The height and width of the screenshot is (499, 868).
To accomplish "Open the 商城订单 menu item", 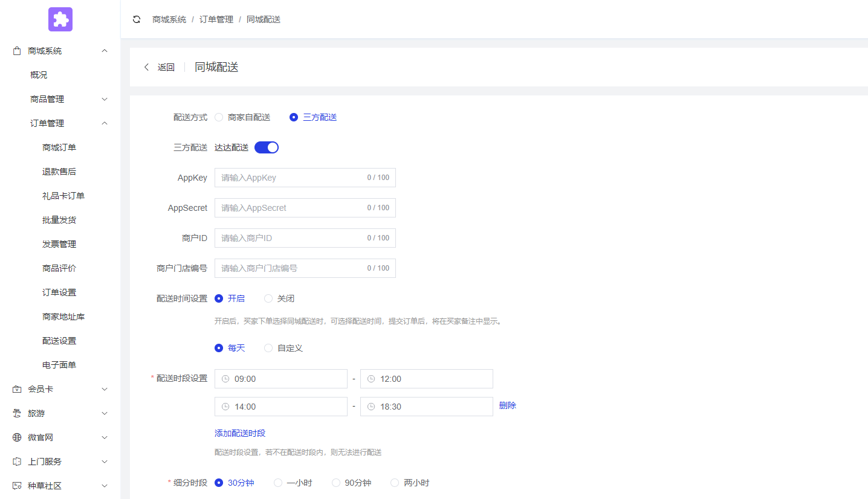I will click(x=59, y=147).
